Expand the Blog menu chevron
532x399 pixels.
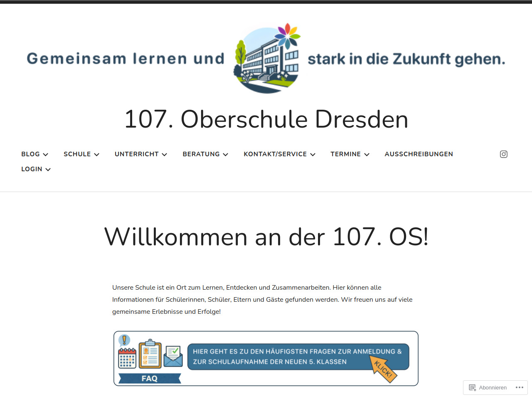coord(46,155)
